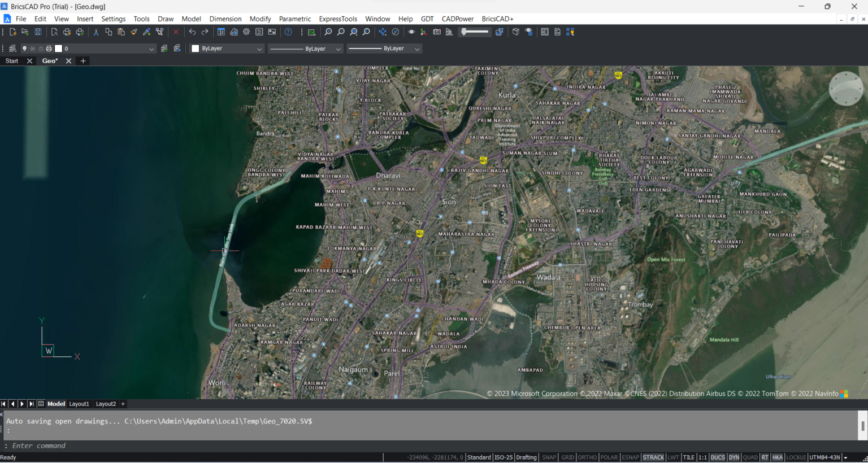This screenshot has height=463, width=868.
Task: Activate the Zoom In magnifier tool
Action: click(328, 32)
